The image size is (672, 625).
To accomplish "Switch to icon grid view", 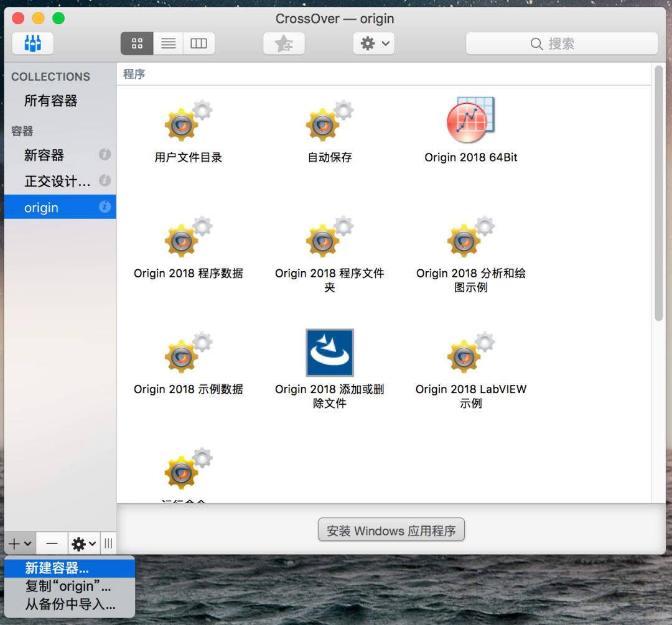I will (x=137, y=44).
